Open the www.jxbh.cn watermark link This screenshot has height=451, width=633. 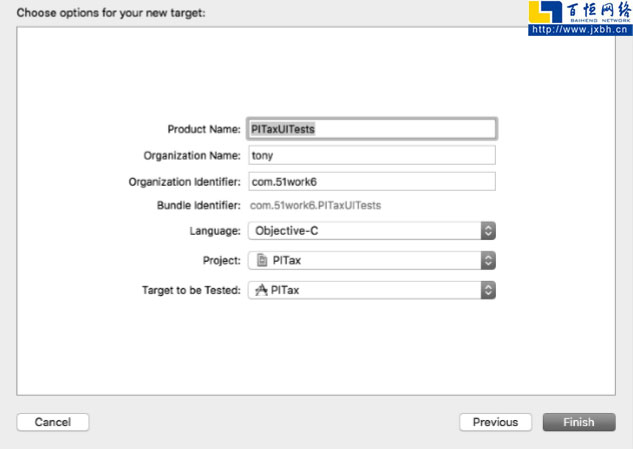click(579, 30)
